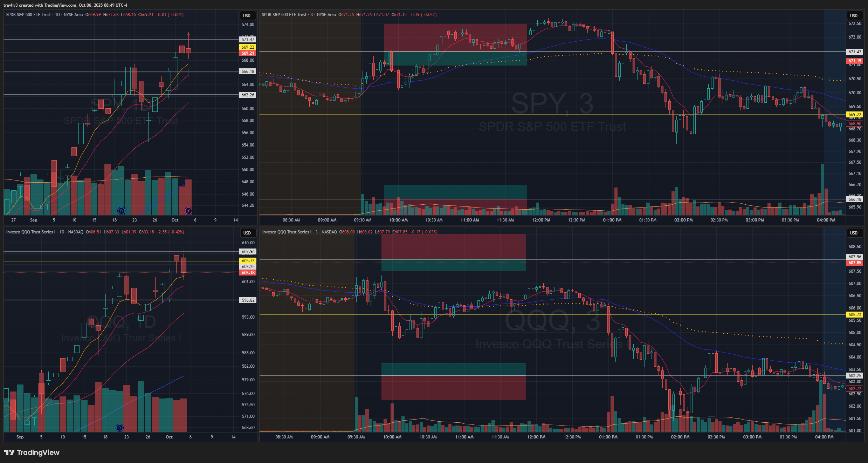Click the Oct label on QQQ daily time axis
This screenshot has height=463, width=868.
(169, 437)
